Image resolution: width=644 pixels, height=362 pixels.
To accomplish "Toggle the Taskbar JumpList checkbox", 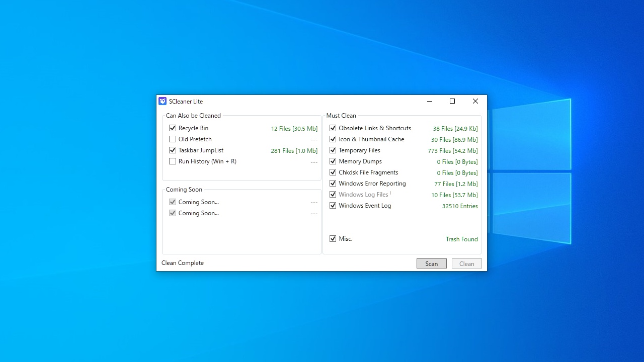I will click(173, 150).
